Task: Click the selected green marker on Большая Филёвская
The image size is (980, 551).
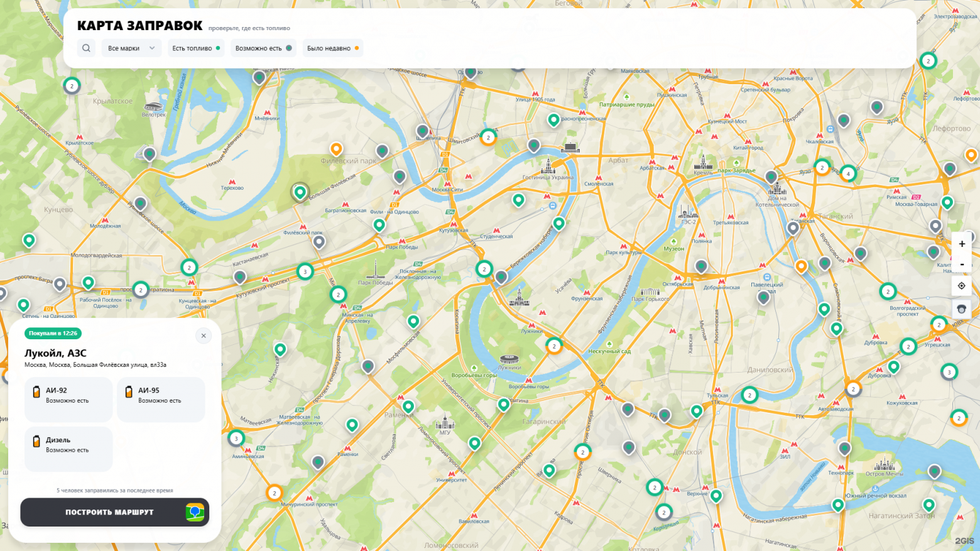Action: (300, 192)
